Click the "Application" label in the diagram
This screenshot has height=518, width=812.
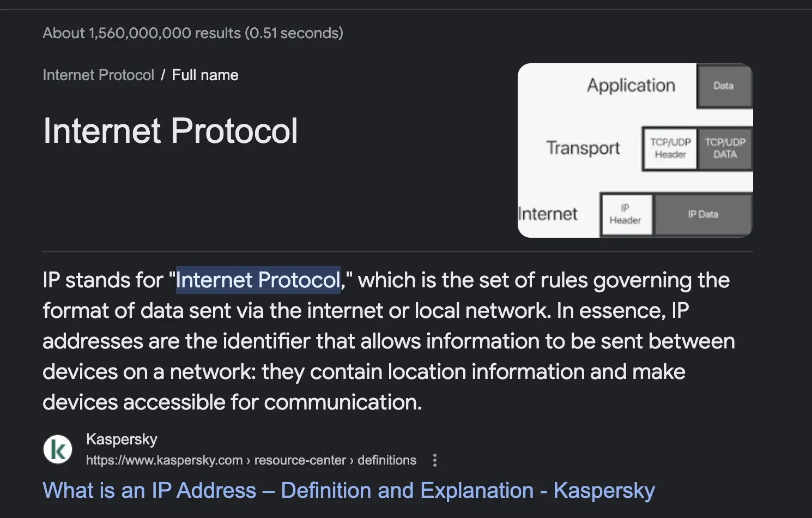tap(631, 86)
